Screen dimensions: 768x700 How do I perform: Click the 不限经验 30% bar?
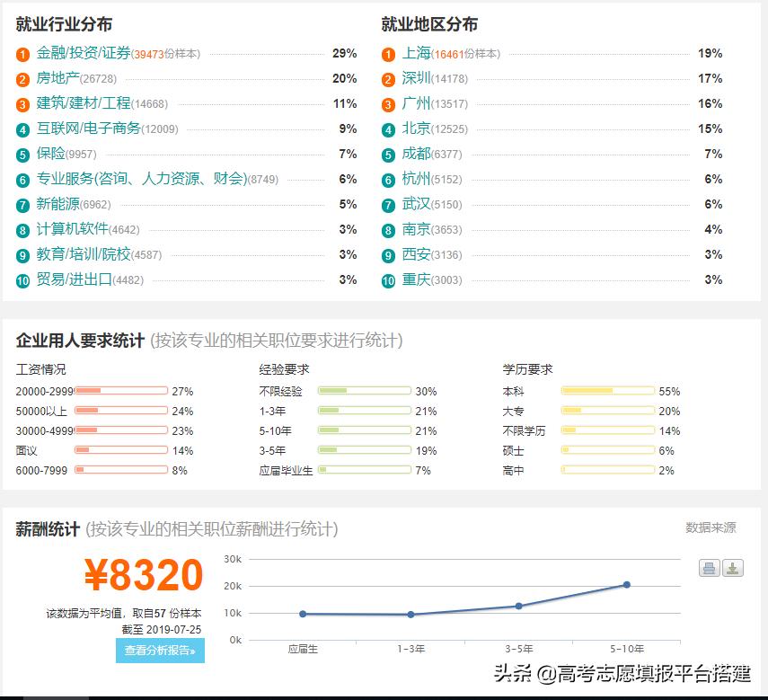pos(364,391)
